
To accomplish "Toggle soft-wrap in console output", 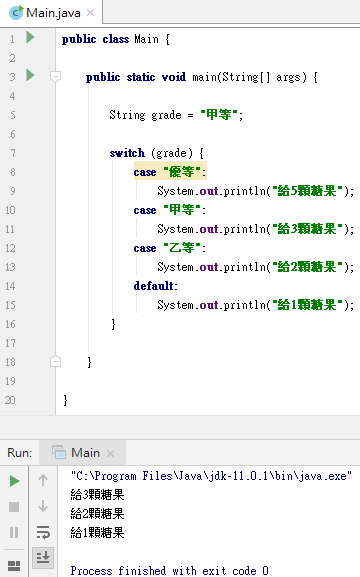I will click(x=43, y=532).
